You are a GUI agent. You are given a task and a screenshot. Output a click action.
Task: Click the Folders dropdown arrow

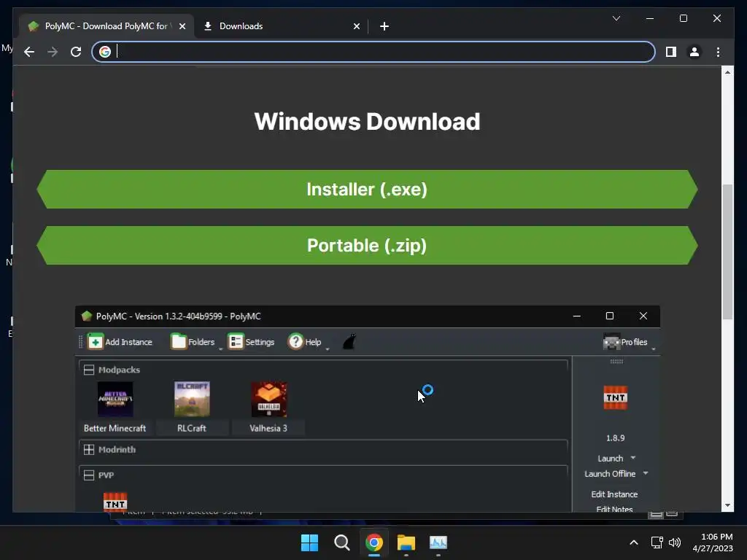tap(220, 349)
